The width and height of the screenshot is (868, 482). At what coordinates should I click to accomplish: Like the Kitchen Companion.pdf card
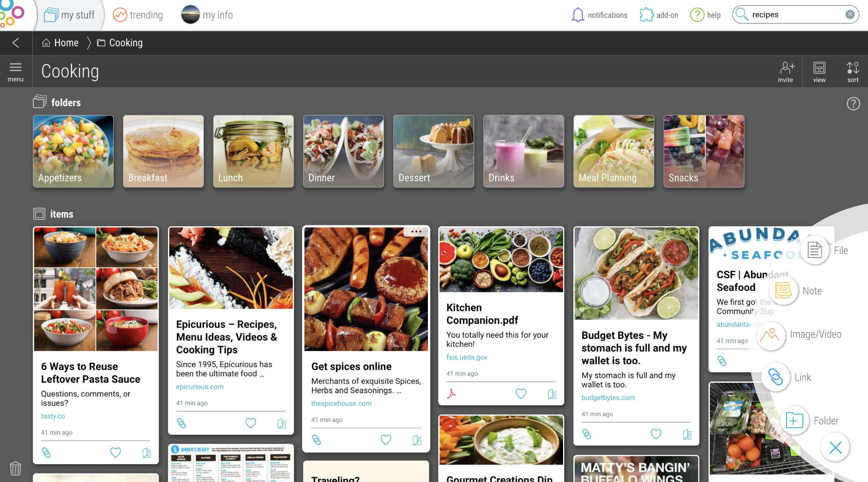[x=521, y=394]
